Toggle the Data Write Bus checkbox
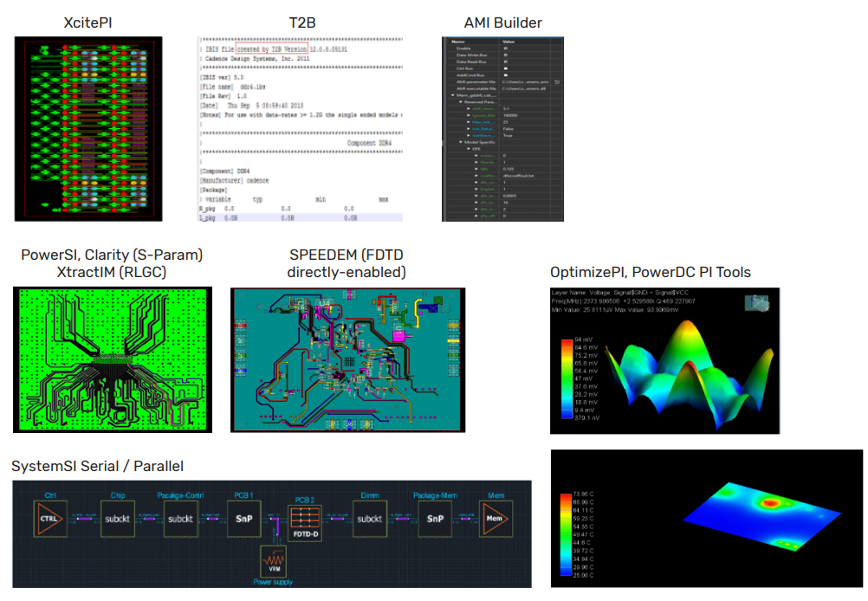 (x=506, y=55)
